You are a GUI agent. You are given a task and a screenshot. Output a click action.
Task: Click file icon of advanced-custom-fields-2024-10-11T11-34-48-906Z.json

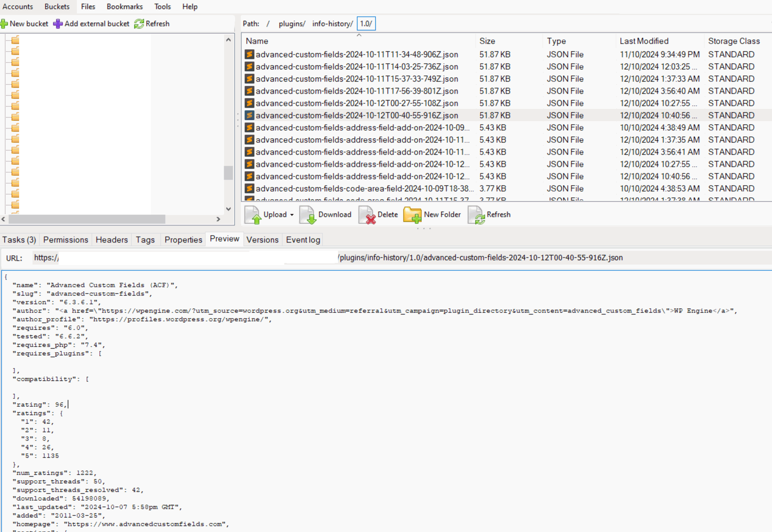[x=249, y=54]
